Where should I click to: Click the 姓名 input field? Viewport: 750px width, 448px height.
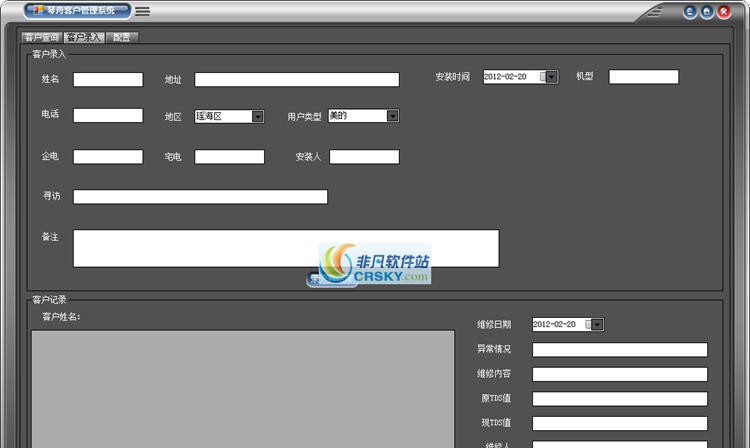108,79
